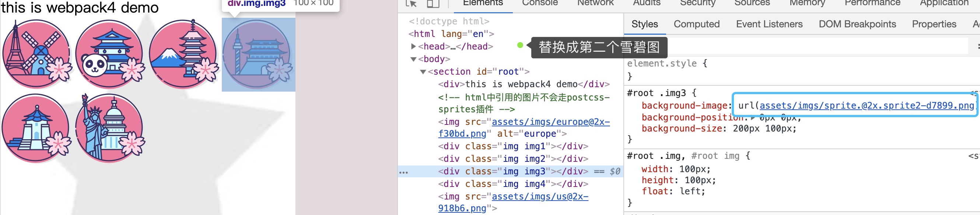The height and width of the screenshot is (215, 980).
Task: Click the green annotation dot
Action: click(x=520, y=45)
